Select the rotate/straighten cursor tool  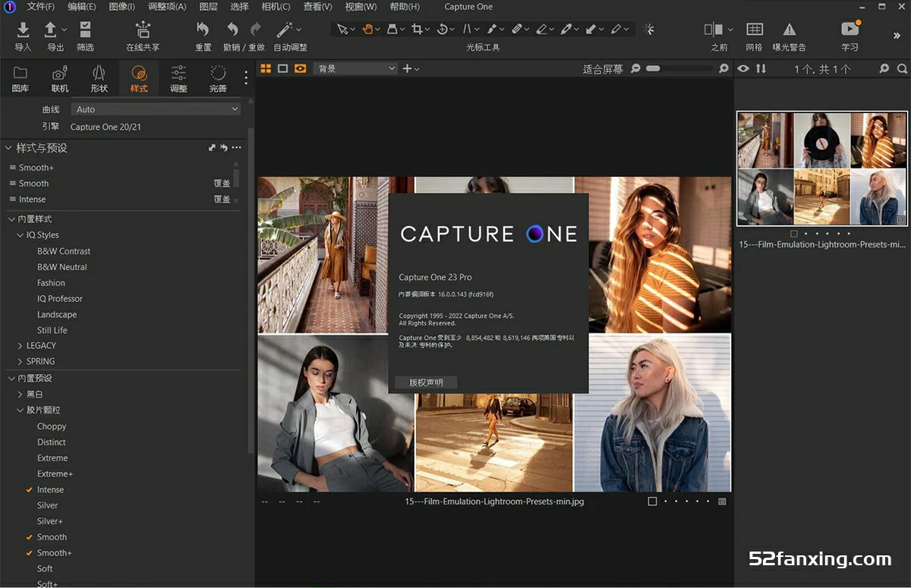pyautogui.click(x=443, y=29)
